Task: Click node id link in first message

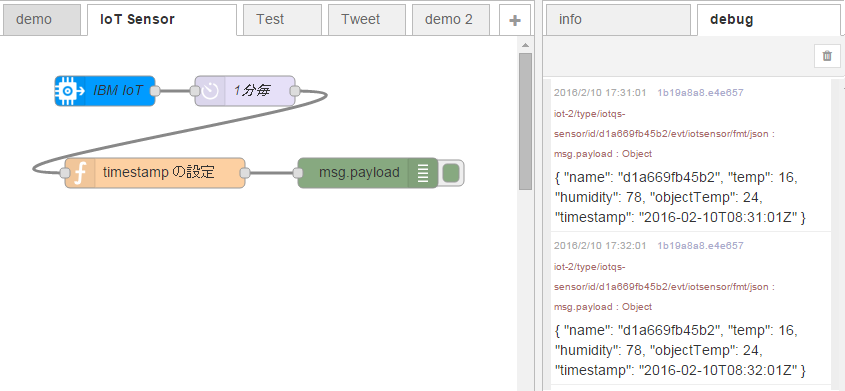Action: (x=700, y=93)
